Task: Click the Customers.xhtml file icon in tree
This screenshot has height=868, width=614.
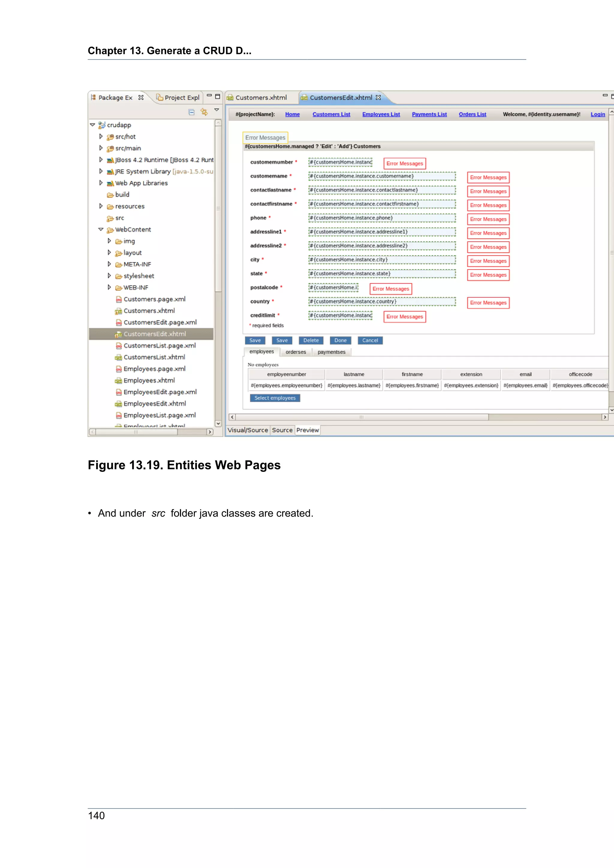Action: point(118,311)
